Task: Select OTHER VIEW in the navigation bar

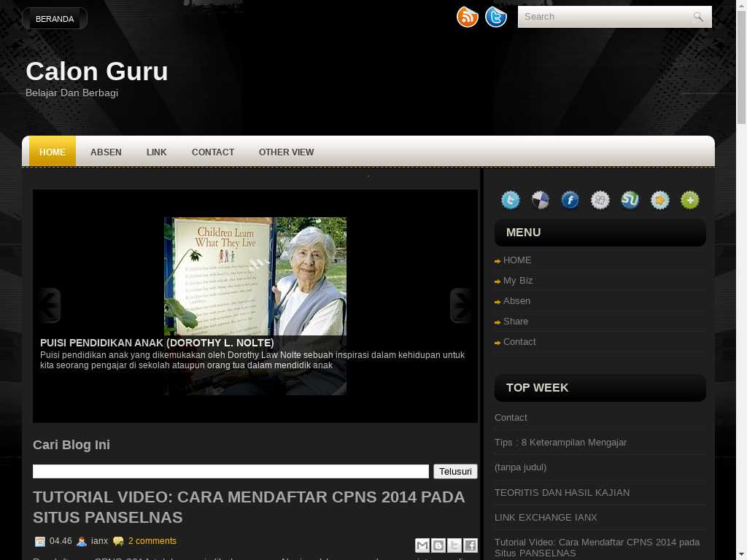Action: (286, 152)
